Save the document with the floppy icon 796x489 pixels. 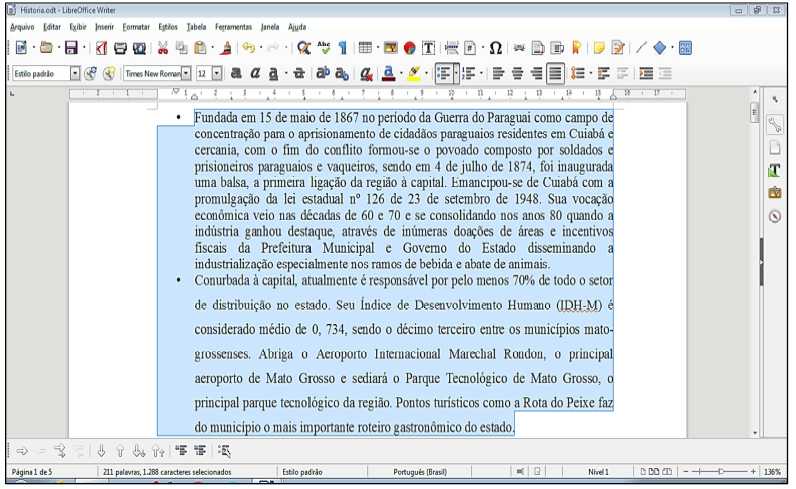(x=71, y=48)
